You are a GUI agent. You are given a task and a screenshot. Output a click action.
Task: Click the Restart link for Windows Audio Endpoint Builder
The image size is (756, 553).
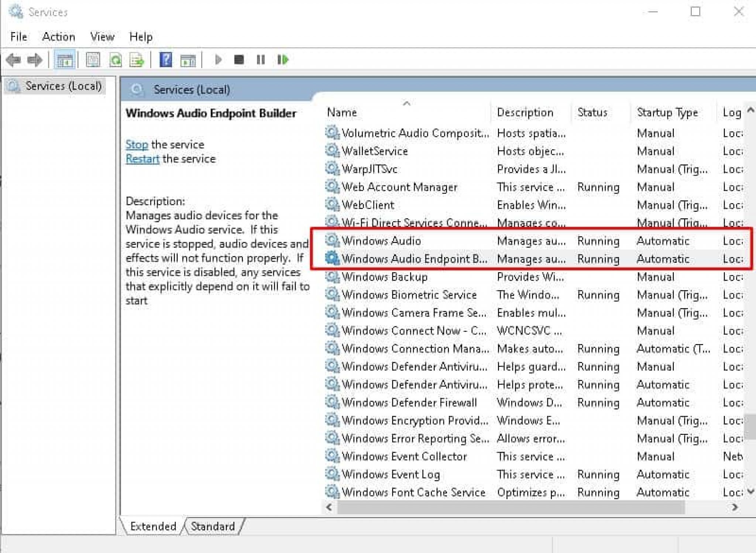pyautogui.click(x=142, y=159)
